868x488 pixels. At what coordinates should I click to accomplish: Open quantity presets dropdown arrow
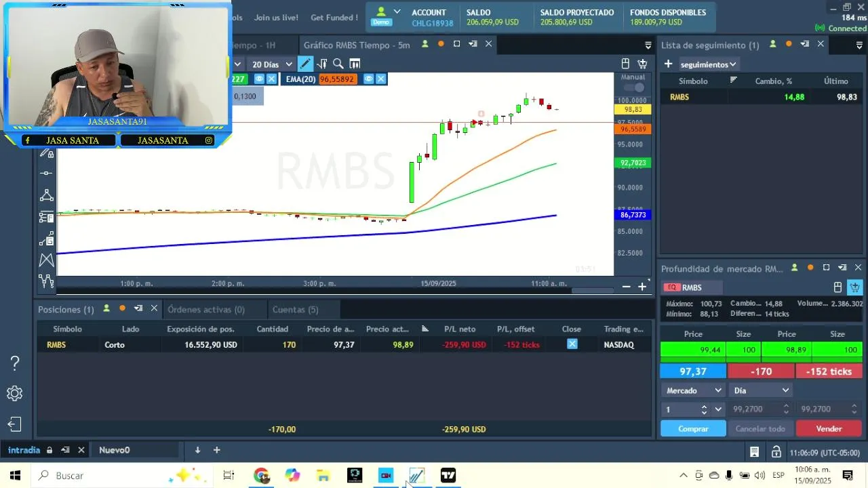point(718,409)
